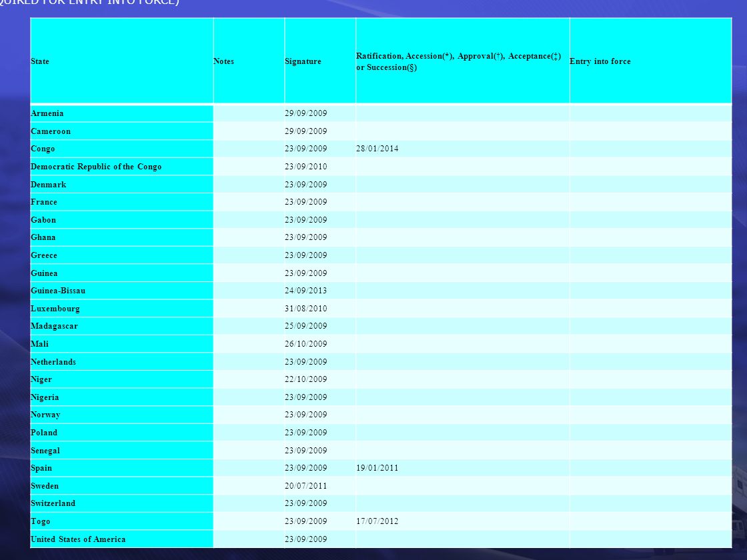
Task: Click Cameroon signature date 29/09/2009
Action: (306, 131)
